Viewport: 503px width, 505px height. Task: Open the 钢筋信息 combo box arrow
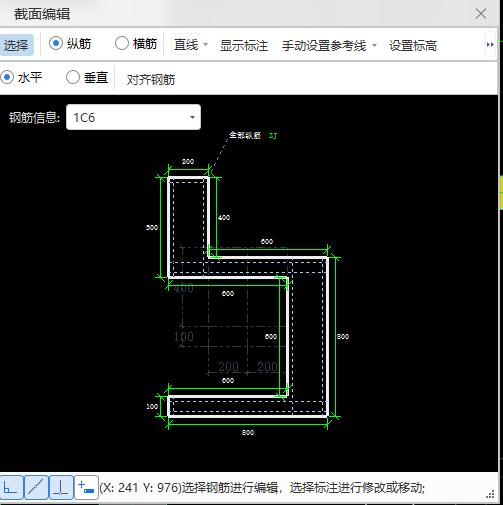tap(192, 117)
